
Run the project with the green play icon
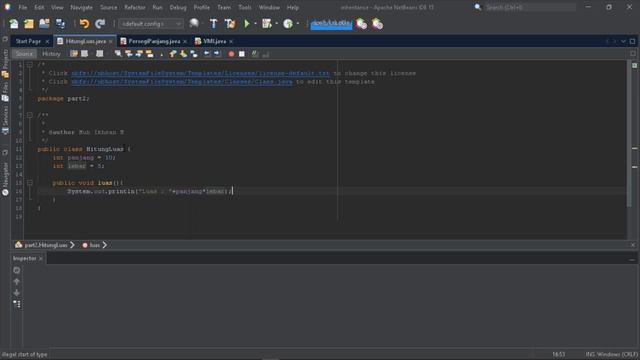coord(247,24)
